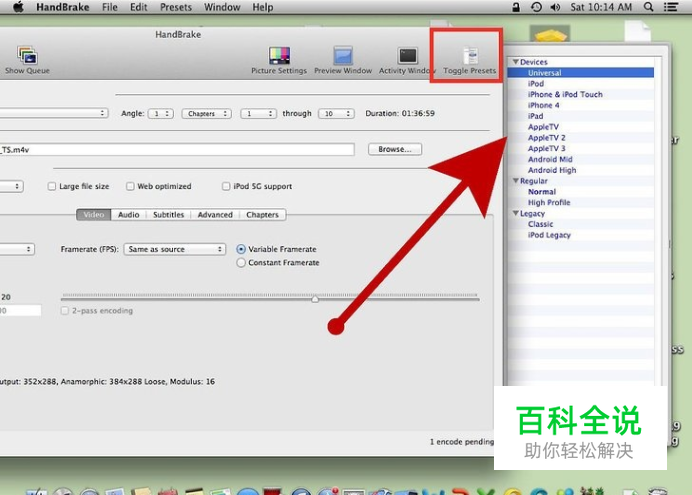Open the Show Queue toolbar icon
Image resolution: width=692 pixels, height=495 pixels.
click(27, 60)
